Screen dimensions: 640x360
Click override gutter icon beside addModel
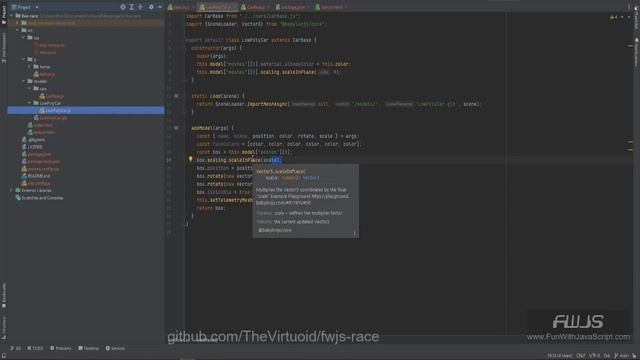[x=176, y=128]
